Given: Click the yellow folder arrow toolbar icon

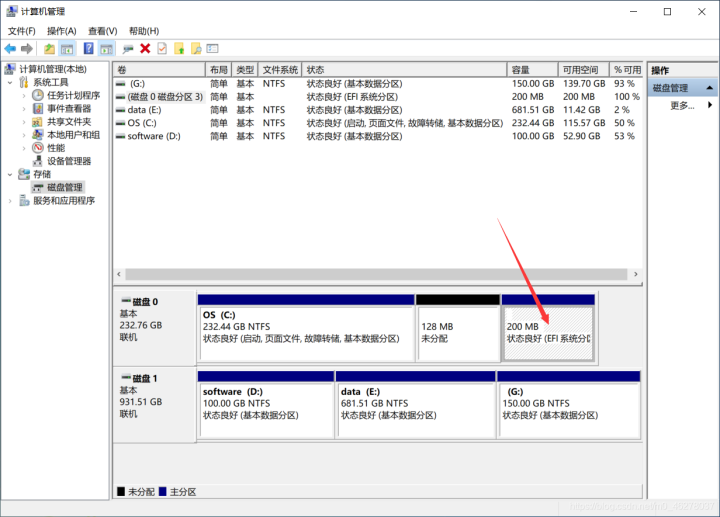Looking at the screenshot, I should 179,48.
